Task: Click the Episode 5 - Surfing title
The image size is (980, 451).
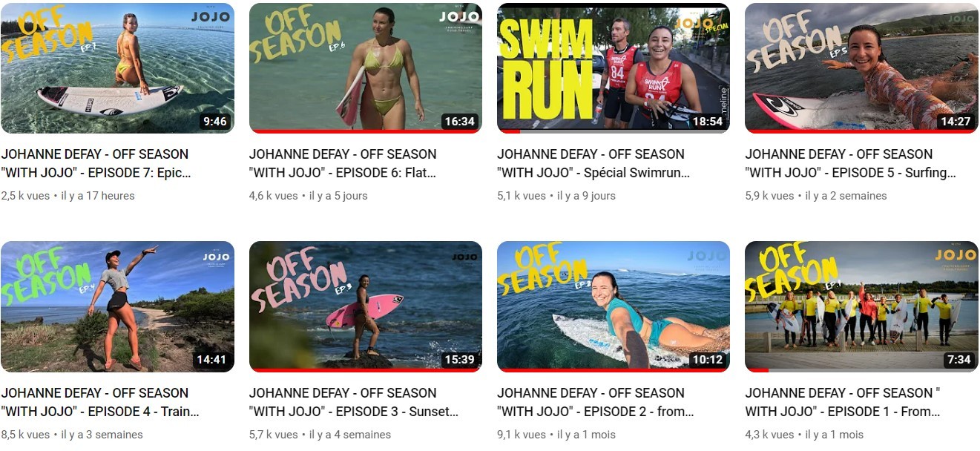Action: [x=851, y=164]
